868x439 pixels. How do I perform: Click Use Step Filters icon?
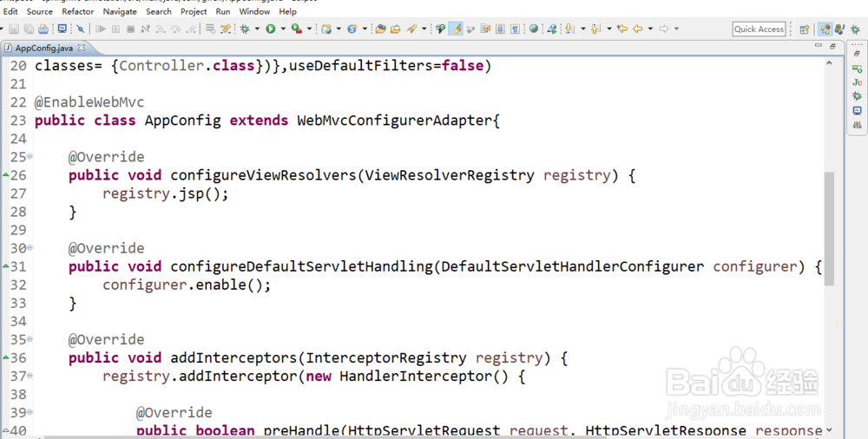point(226,29)
